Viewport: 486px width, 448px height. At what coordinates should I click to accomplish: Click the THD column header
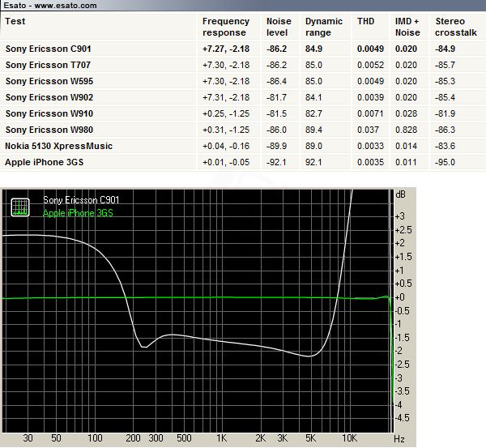366,21
